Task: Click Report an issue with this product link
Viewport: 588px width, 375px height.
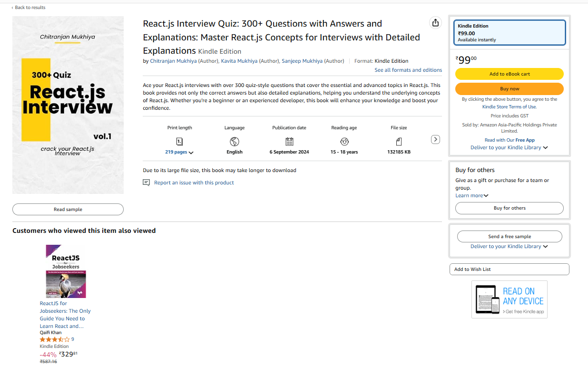Action: [194, 183]
